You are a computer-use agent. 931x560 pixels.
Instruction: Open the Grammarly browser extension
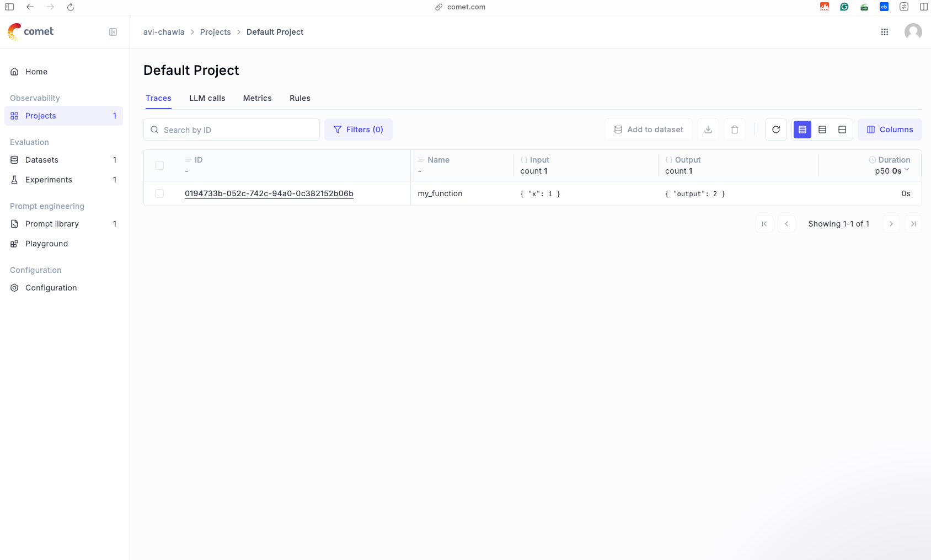point(844,7)
